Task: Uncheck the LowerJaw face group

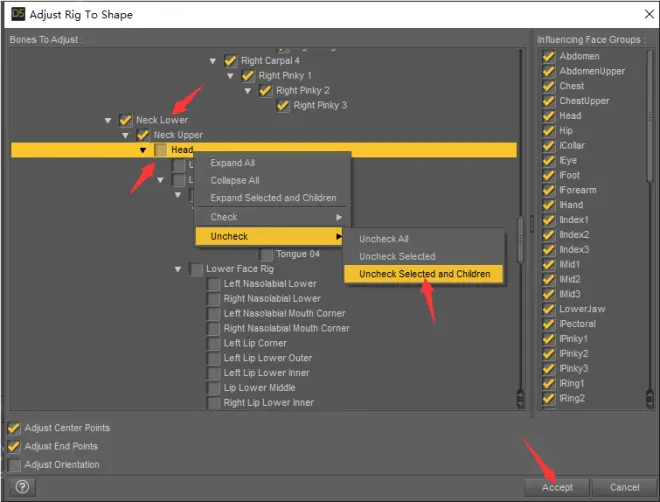Action: 548,309
